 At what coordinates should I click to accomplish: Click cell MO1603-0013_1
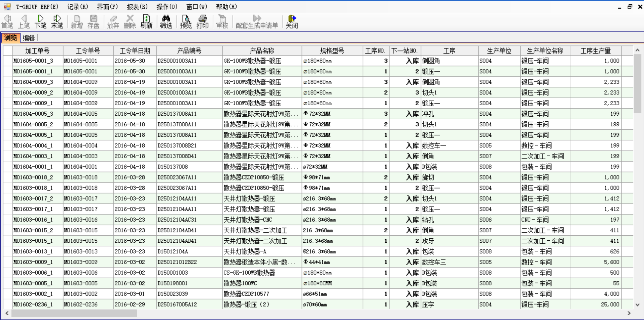(x=38, y=251)
